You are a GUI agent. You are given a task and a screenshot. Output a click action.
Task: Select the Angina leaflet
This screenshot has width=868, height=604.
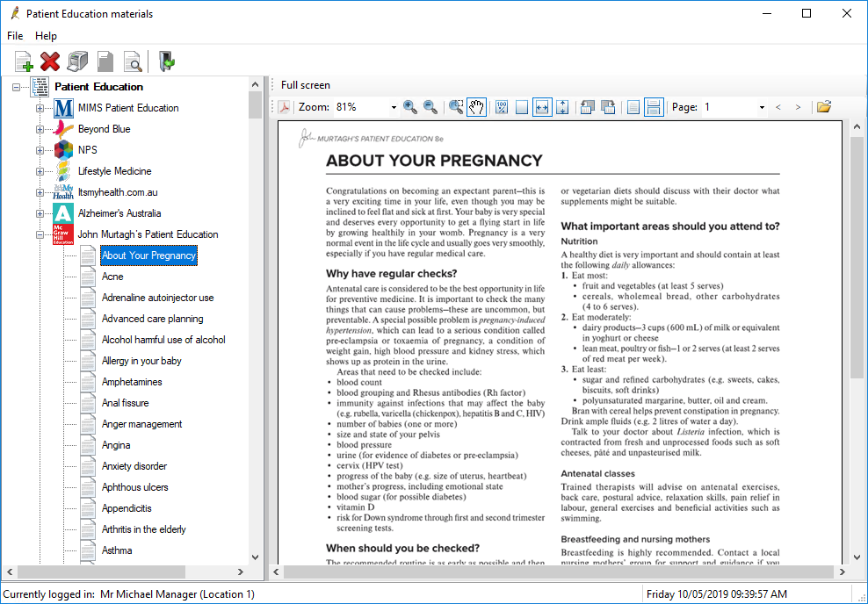(116, 445)
